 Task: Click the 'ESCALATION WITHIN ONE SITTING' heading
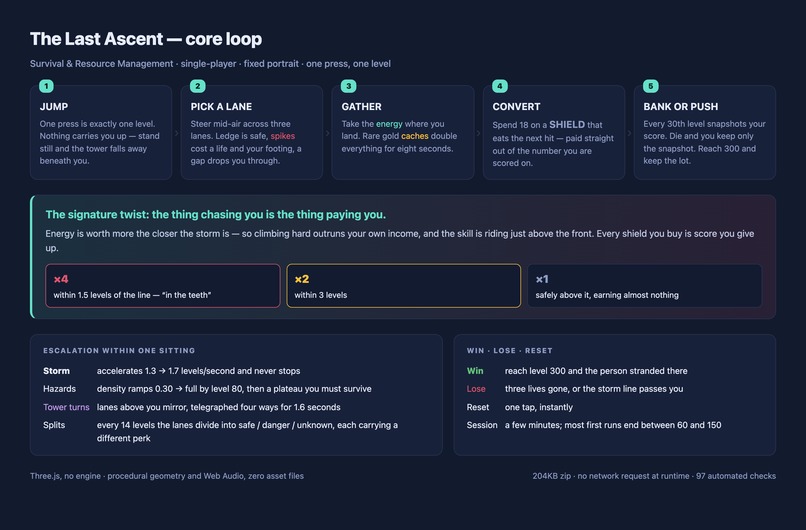[x=119, y=351]
